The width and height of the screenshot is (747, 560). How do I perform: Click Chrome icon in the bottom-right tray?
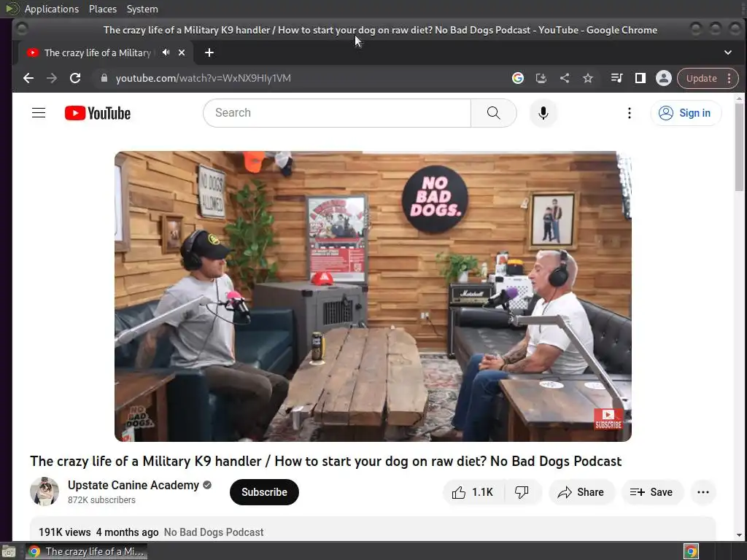[x=692, y=551]
